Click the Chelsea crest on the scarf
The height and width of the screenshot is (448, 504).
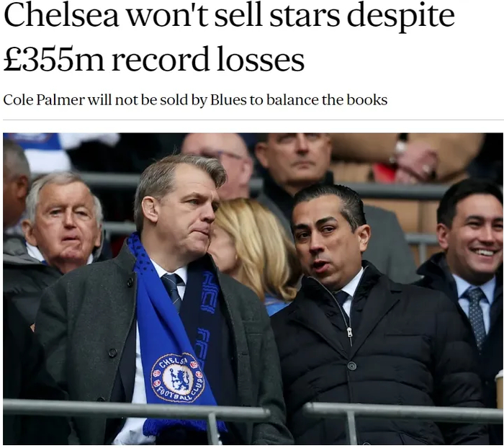tap(178, 377)
